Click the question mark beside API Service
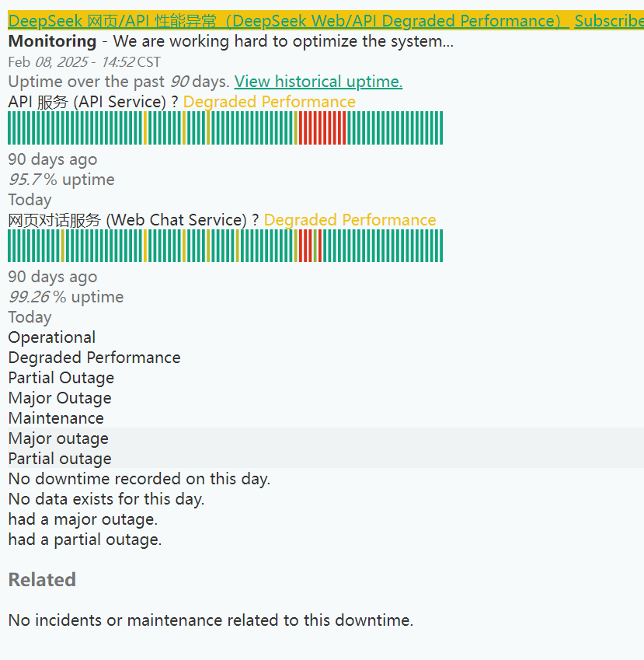644x660 pixels. pos(175,103)
